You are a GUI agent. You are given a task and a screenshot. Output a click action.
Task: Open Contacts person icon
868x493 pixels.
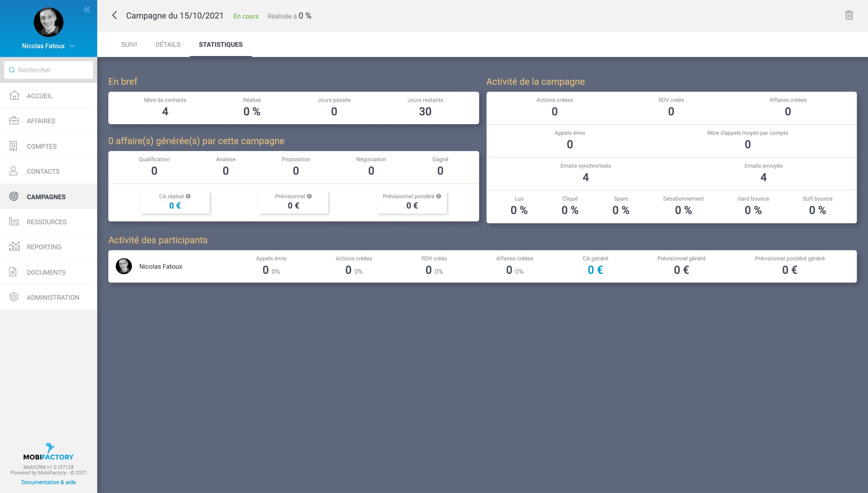click(x=14, y=171)
